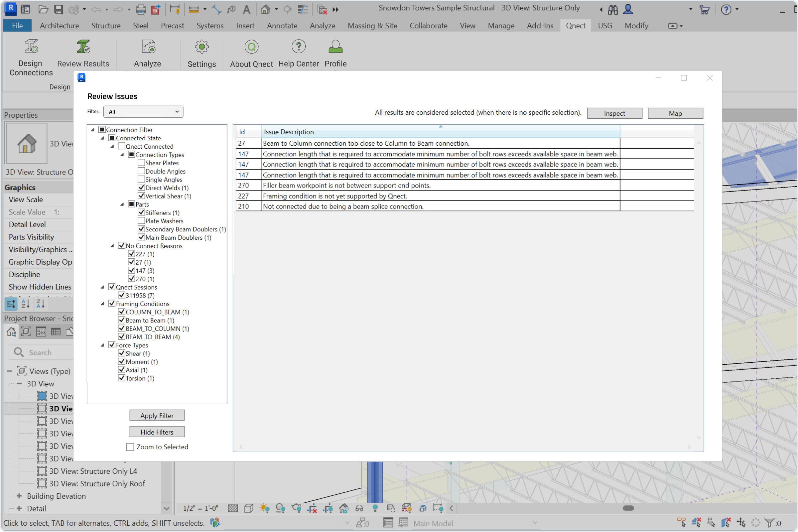Viewport: 798px width, 532px height.
Task: Open About Qnect
Action: click(251, 47)
